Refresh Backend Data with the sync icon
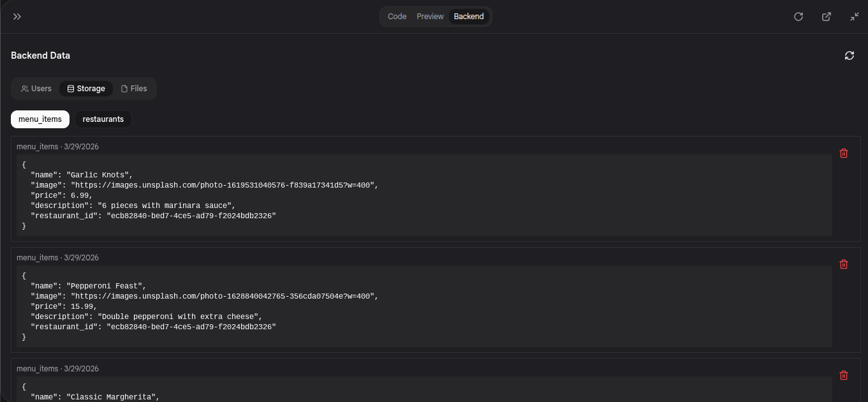Screen dimensions: 868x402 pos(849,56)
